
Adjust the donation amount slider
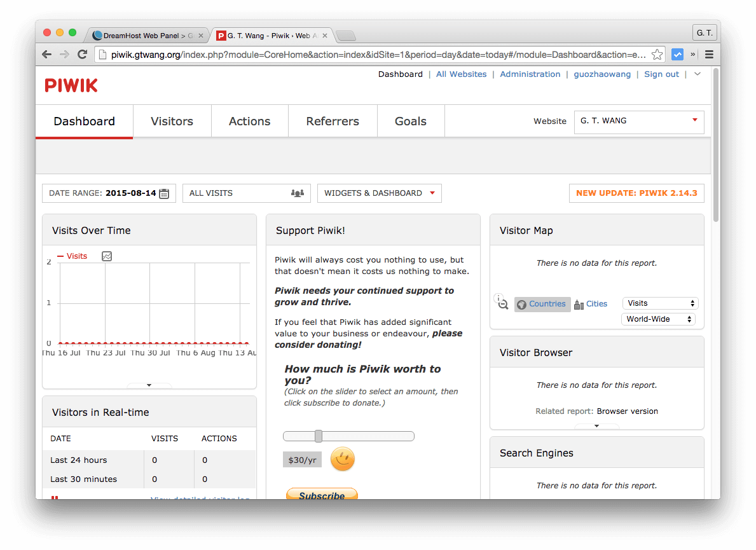(319, 436)
